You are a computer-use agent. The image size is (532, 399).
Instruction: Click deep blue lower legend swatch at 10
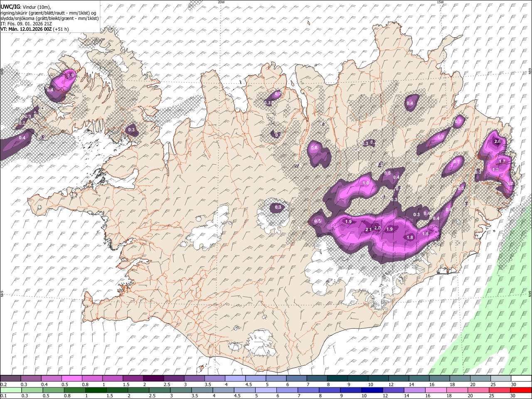pos(372,390)
